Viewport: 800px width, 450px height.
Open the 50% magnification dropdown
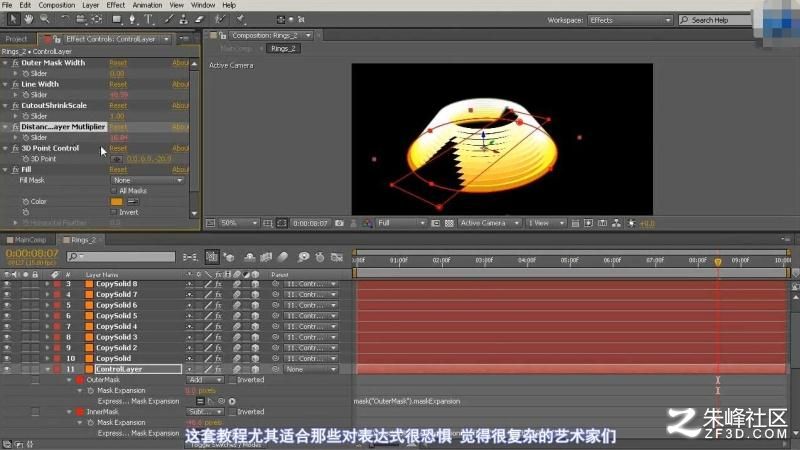(x=239, y=223)
